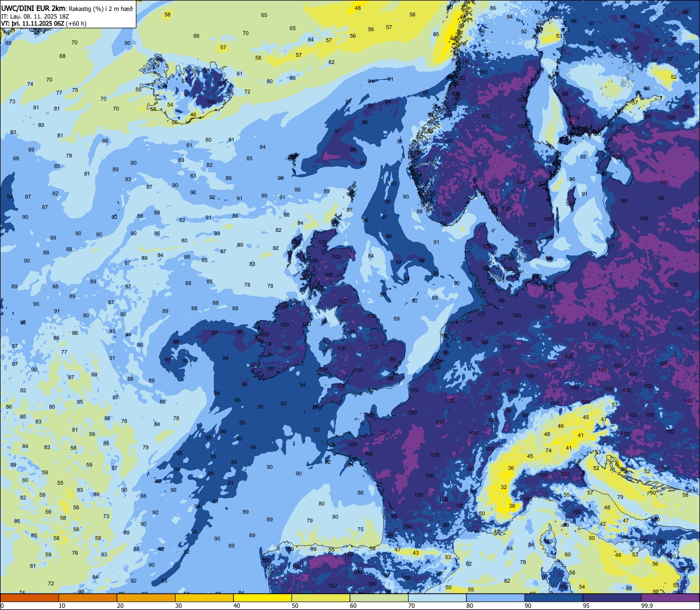Select the 10–20% orange legend swatch
This screenshot has width=700, height=610.
[x=87, y=597]
